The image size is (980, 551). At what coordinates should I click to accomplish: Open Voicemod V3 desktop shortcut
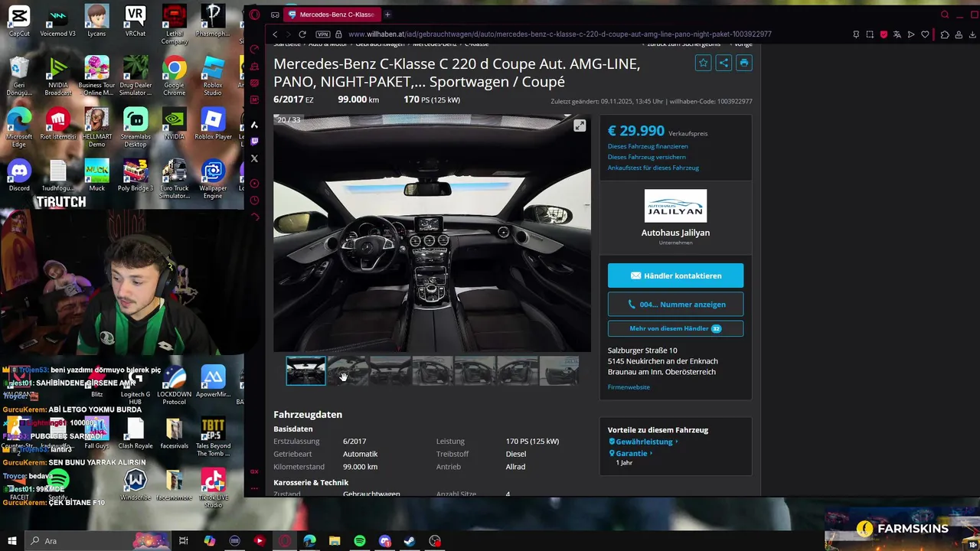(x=57, y=21)
